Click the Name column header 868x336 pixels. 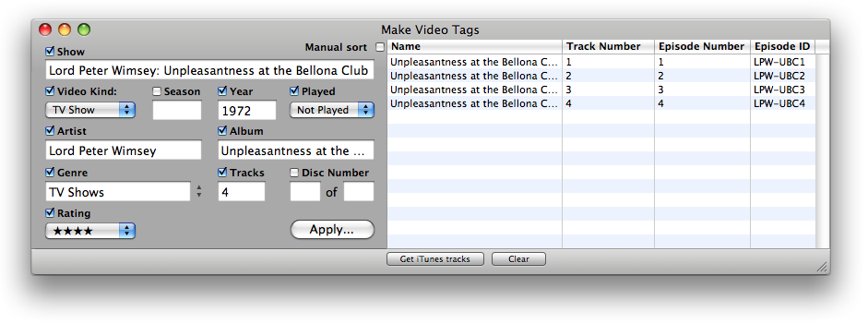point(474,46)
